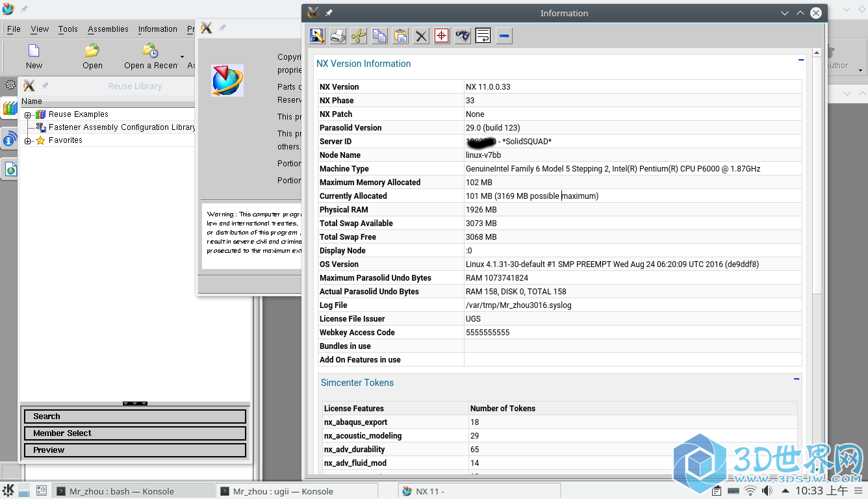Viewport: 868px width, 499px height.
Task: Click the NX Version value 11.0.0.33
Action: point(488,87)
